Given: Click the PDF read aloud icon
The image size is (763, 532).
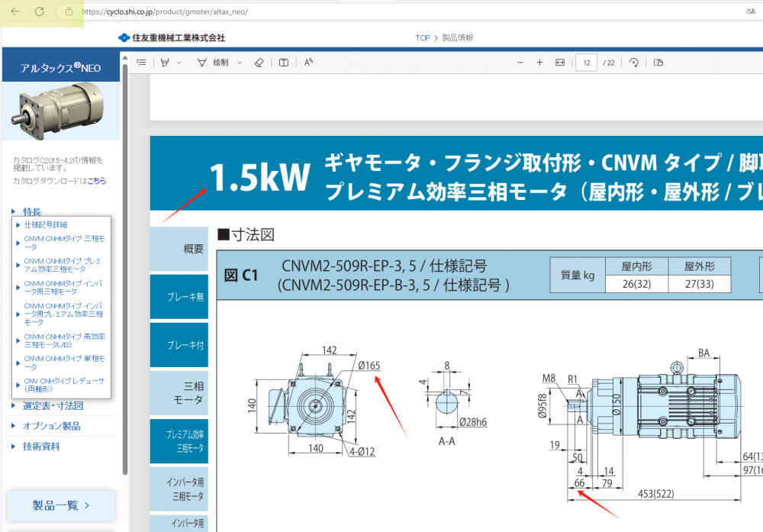Looking at the screenshot, I should [308, 63].
